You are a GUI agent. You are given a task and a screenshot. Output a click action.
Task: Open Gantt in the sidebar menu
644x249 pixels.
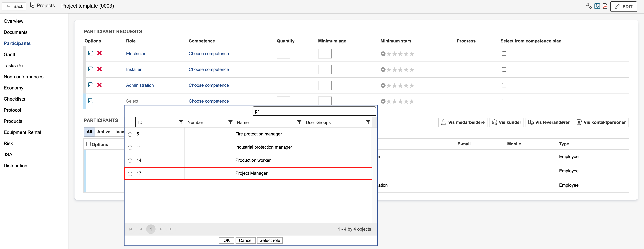click(9, 54)
